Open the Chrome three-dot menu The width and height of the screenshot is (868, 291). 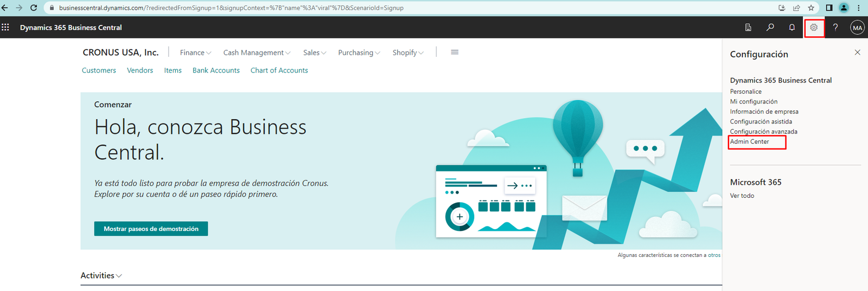(858, 8)
